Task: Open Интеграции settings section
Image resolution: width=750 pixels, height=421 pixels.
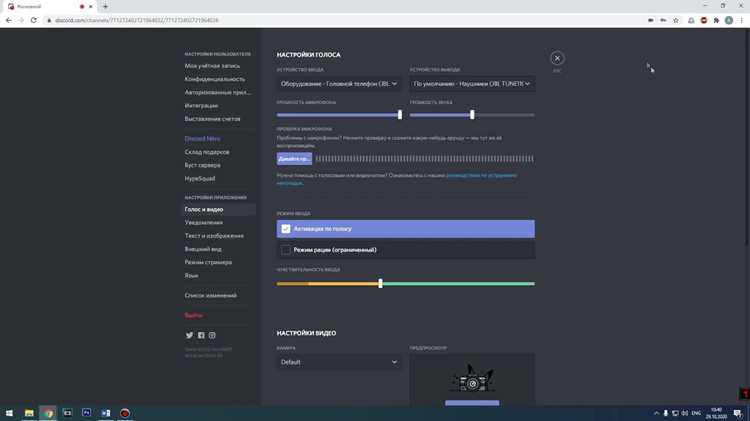Action: point(201,105)
